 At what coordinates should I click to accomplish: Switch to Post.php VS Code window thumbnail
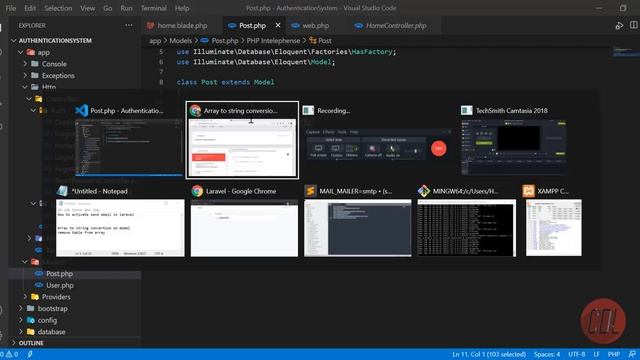[129, 148]
